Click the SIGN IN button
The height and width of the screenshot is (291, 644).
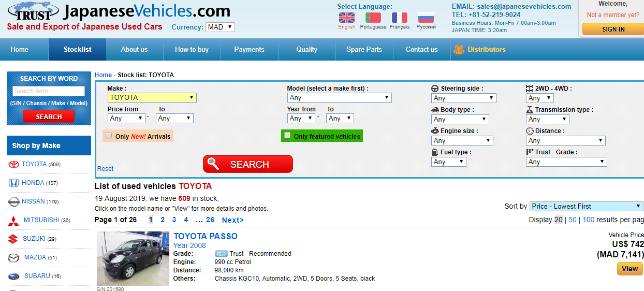coord(613,30)
